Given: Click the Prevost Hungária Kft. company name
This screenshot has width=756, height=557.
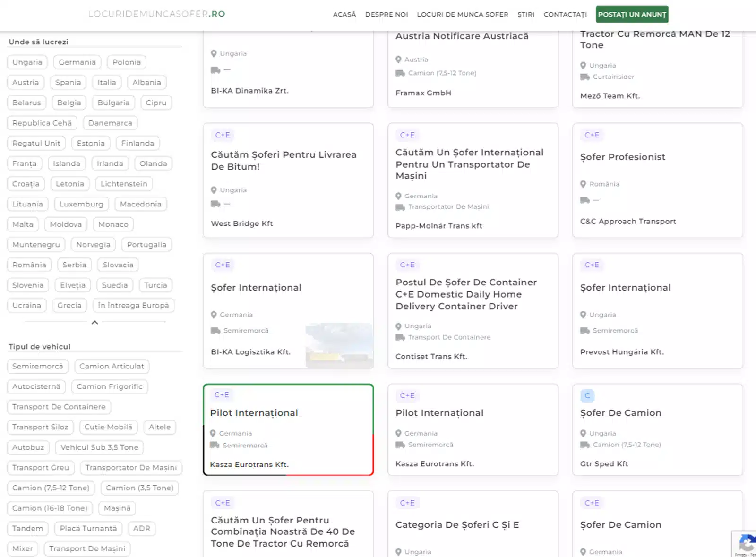Looking at the screenshot, I should [x=622, y=352].
